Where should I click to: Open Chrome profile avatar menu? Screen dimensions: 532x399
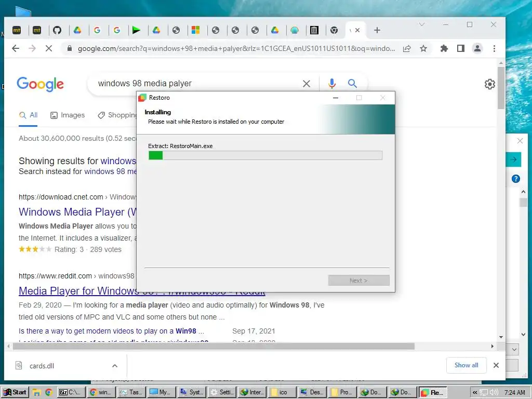(477, 48)
